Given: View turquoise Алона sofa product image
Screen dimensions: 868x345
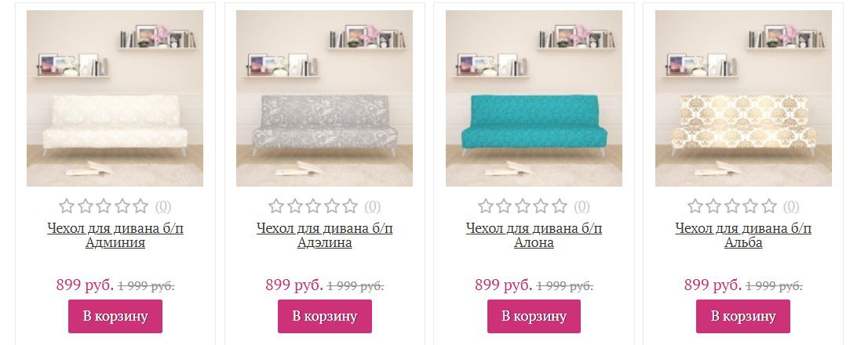Looking at the screenshot, I should coord(534,99).
